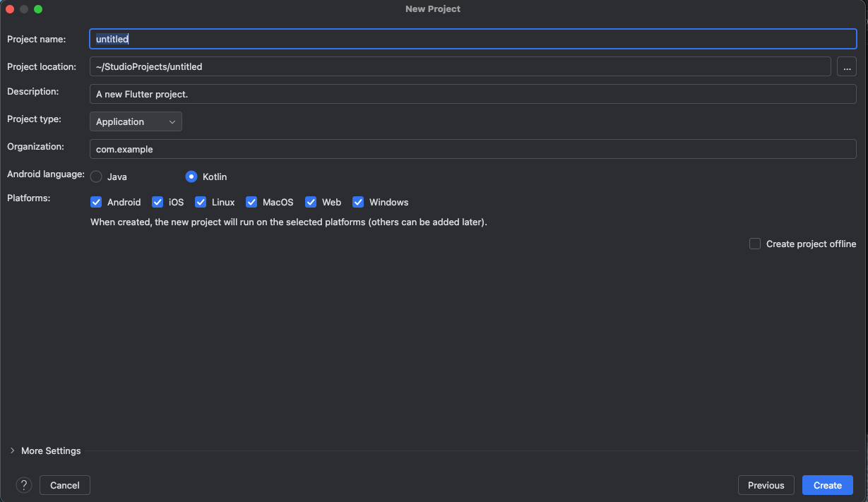Click the "Platforms:" label
Viewport: 868px width, 502px height.
(28, 198)
